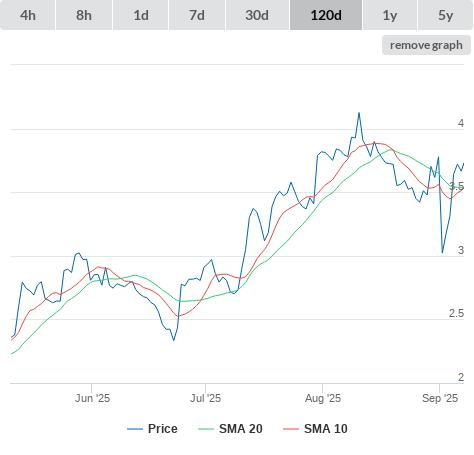This screenshot has height=455, width=474.
Task: Click the Jun '25 axis label
Action: (x=92, y=398)
